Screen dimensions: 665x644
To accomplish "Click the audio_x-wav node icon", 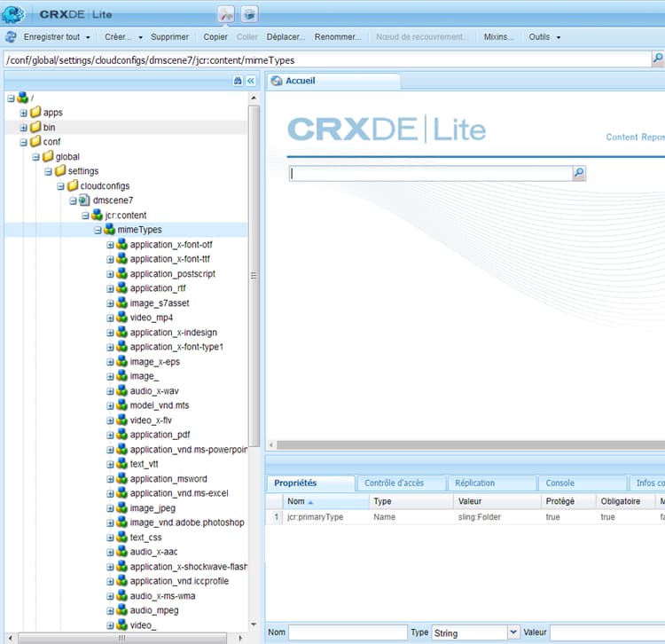I will coord(122,390).
